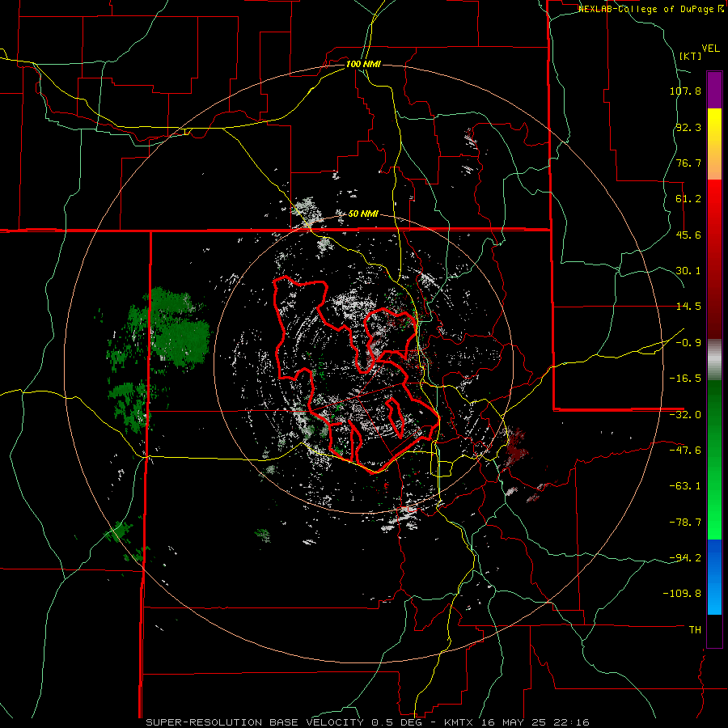This screenshot has width=728, height=728.
Task: Click the -16.5 value on velocity scale
Action: tap(685, 379)
